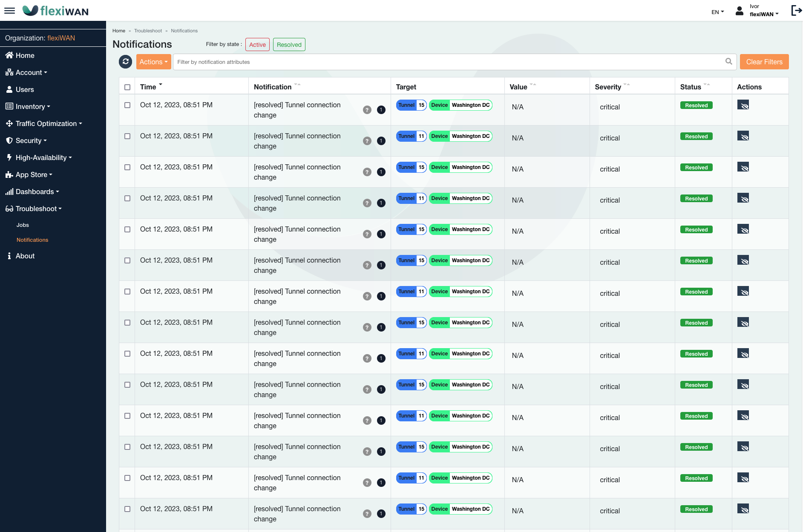
Task: Click the refresh notifications icon
Action: 125,62
